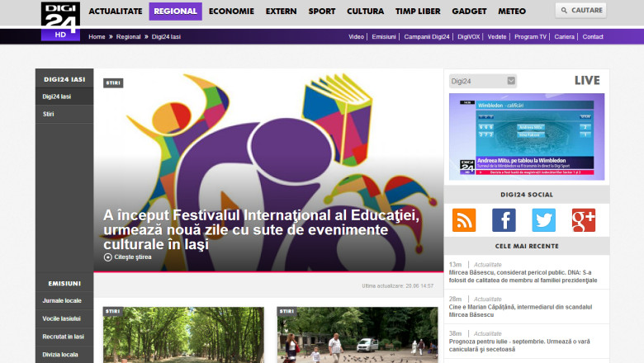Click the tree-lined alley news thumbnail
This screenshot has height=363, width=644.
coord(183,334)
